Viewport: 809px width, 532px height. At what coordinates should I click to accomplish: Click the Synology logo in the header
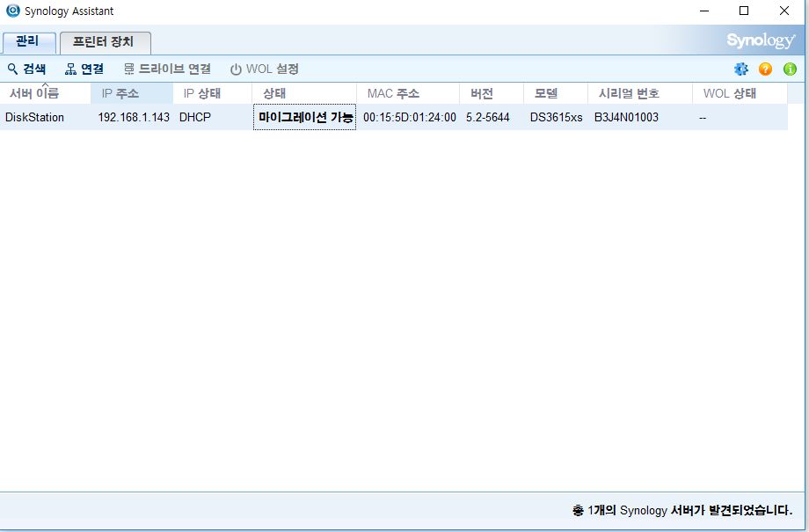point(761,40)
